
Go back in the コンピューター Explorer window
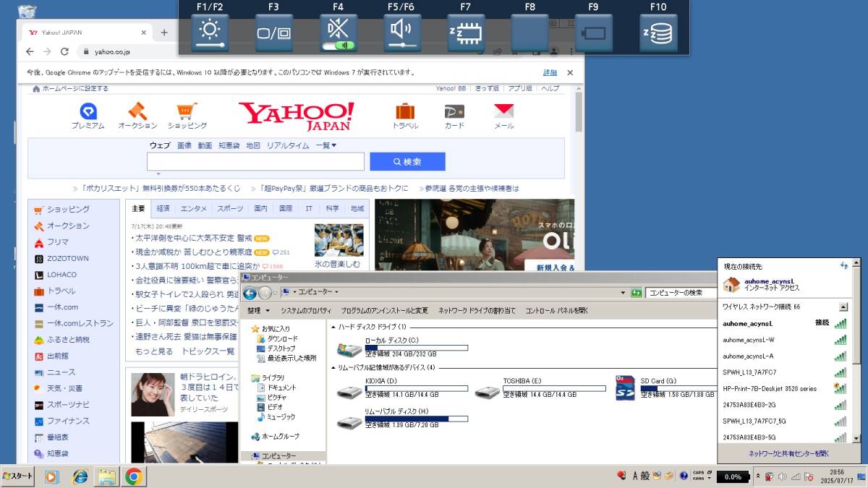pyautogui.click(x=250, y=293)
